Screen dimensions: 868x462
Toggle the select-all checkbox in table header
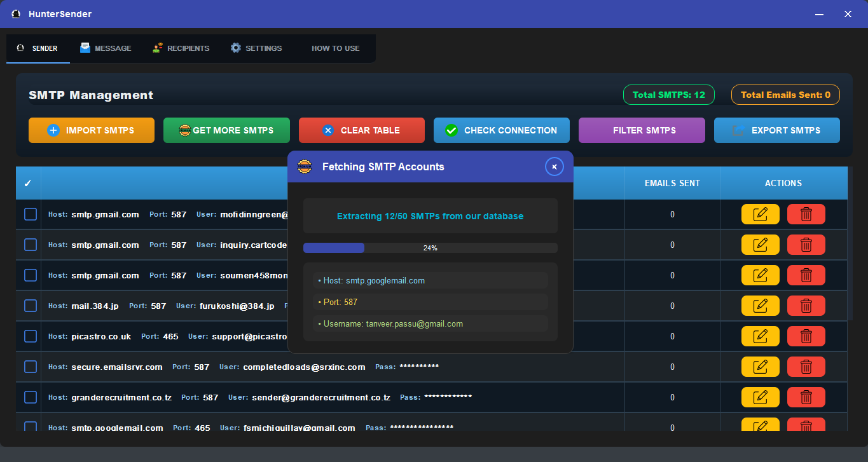click(x=28, y=184)
